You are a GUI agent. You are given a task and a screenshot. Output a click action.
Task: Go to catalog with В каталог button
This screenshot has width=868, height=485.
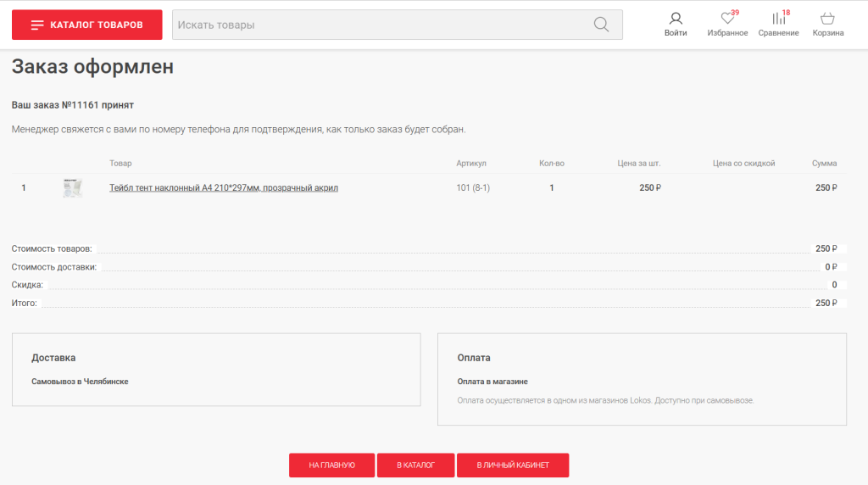pyautogui.click(x=415, y=465)
